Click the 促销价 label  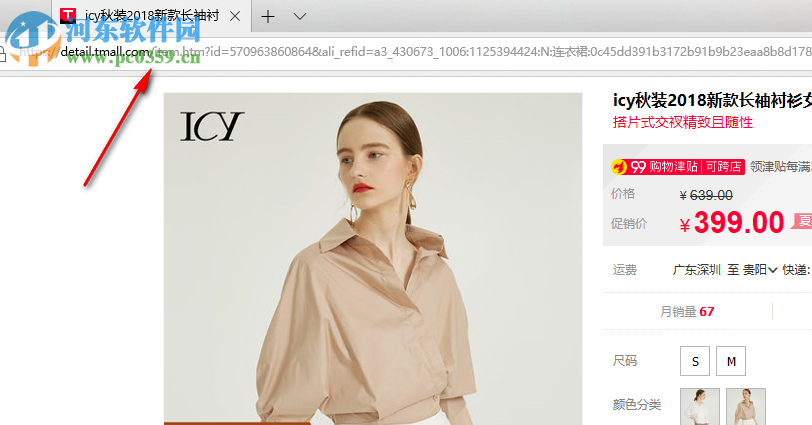pyautogui.click(x=629, y=224)
